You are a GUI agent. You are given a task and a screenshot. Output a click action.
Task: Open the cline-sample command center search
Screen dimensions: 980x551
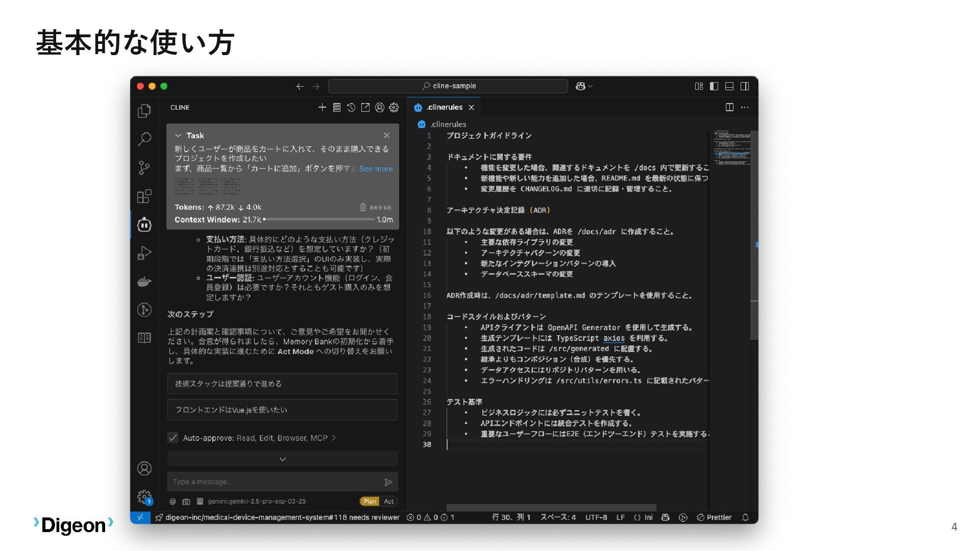pyautogui.click(x=448, y=86)
